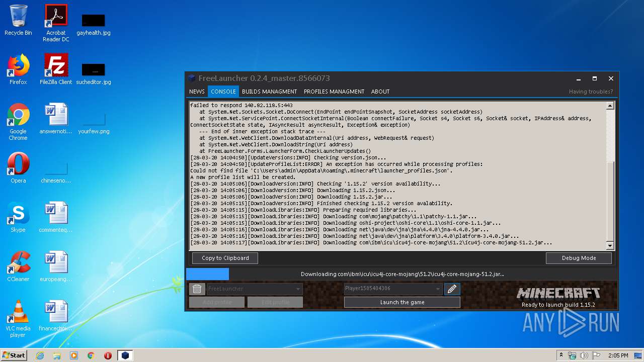Click the Minecraft logo banner

558,293
